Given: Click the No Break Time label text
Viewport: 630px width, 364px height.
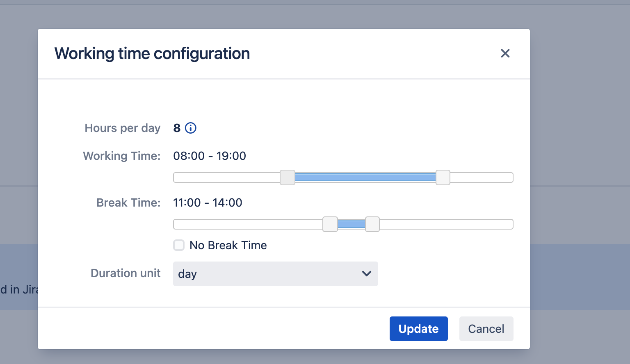Looking at the screenshot, I should coord(228,245).
